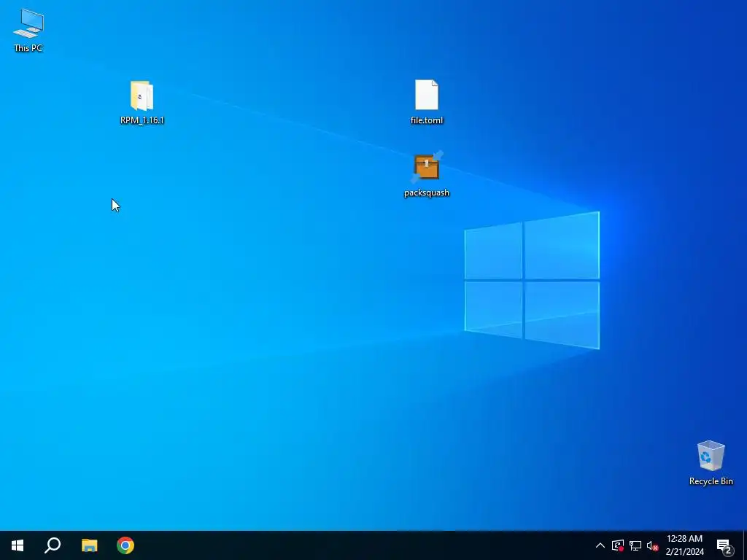Select the file.toml document icon
747x560 pixels.
pos(426,95)
